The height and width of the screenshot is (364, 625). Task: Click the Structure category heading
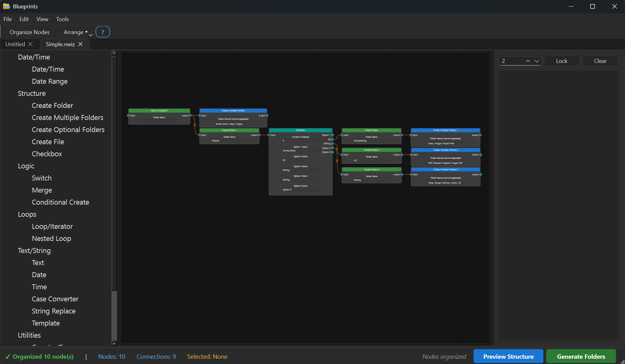click(32, 93)
